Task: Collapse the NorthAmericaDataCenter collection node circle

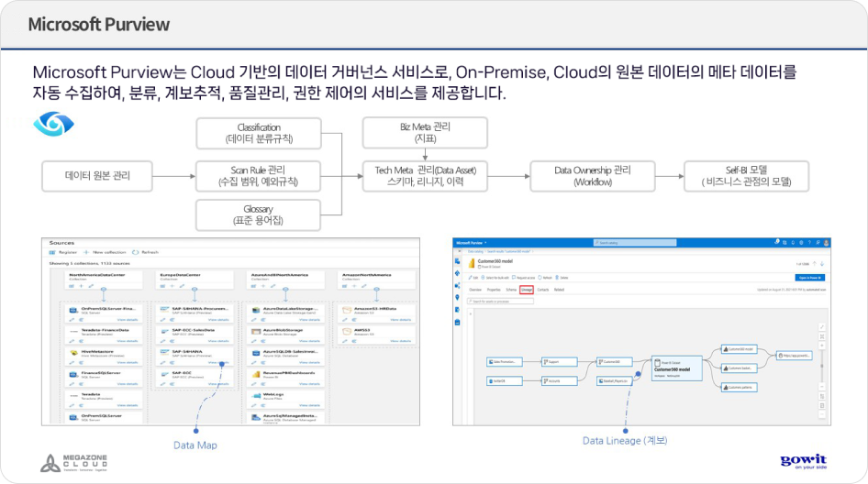Action: [104, 290]
